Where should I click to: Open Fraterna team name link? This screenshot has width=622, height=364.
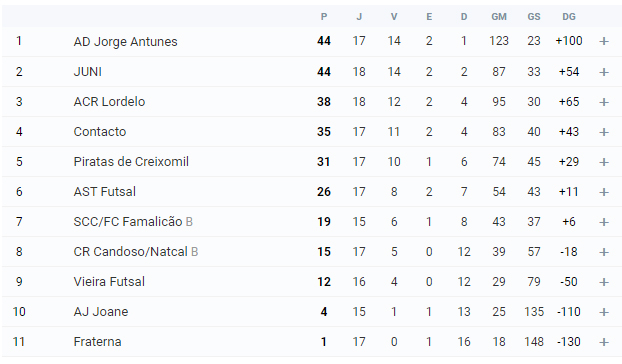coord(97,342)
